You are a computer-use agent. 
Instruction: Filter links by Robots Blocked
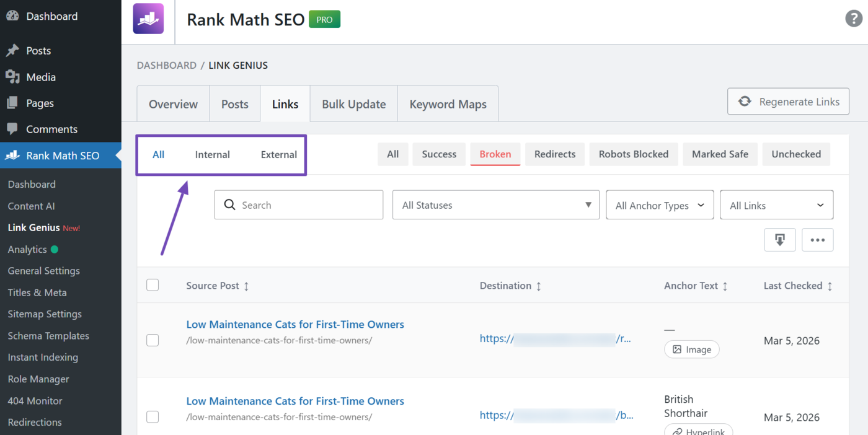click(634, 154)
